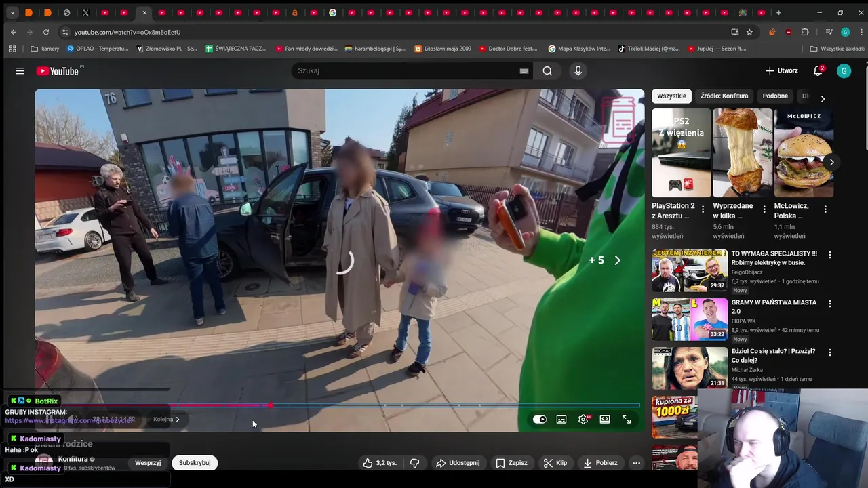868x488 pixels.
Task: Open the Wszystkie zakładki bookmarks folder
Action: (x=837, y=49)
